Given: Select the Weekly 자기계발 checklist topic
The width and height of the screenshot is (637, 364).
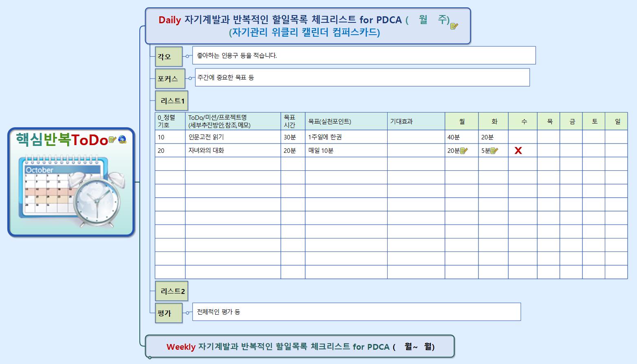Looking at the screenshot, I should (x=300, y=346).
